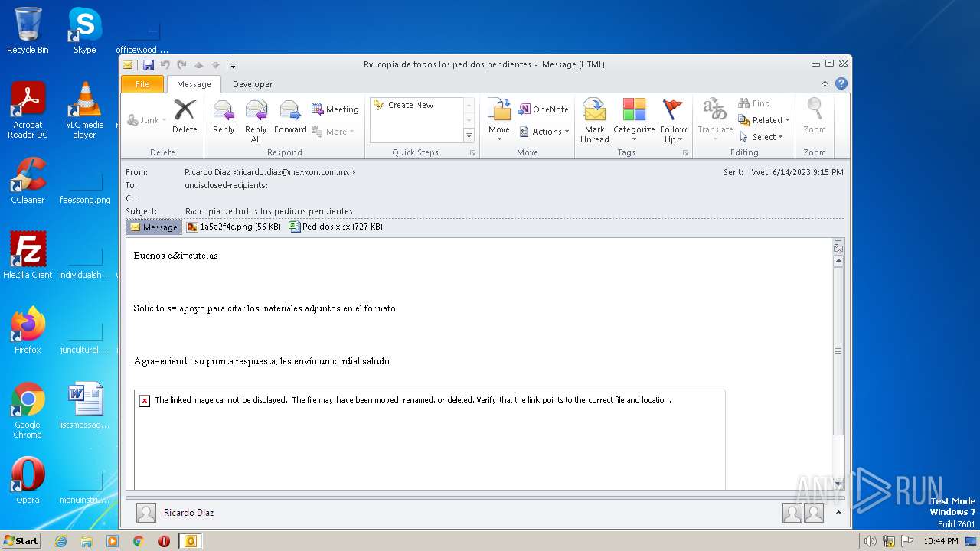Open attachment 1a5a2f4c.png
Screen dimensions: 980x551
234,227
